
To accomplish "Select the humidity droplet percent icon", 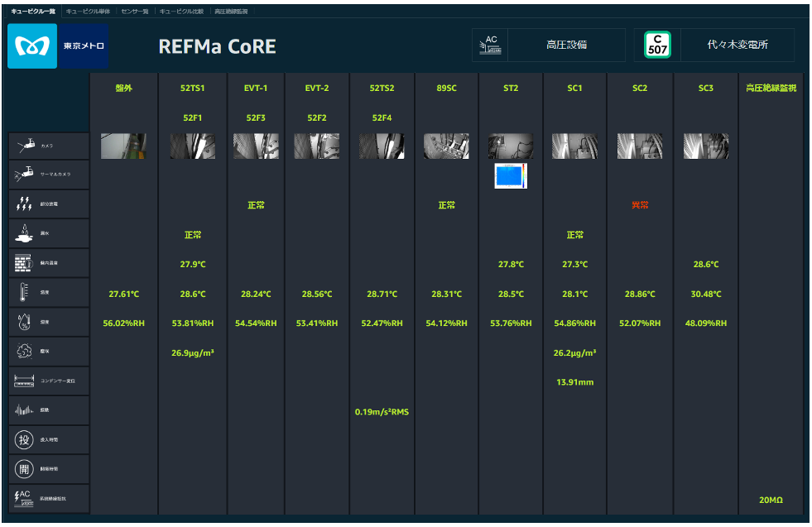I will point(24,322).
